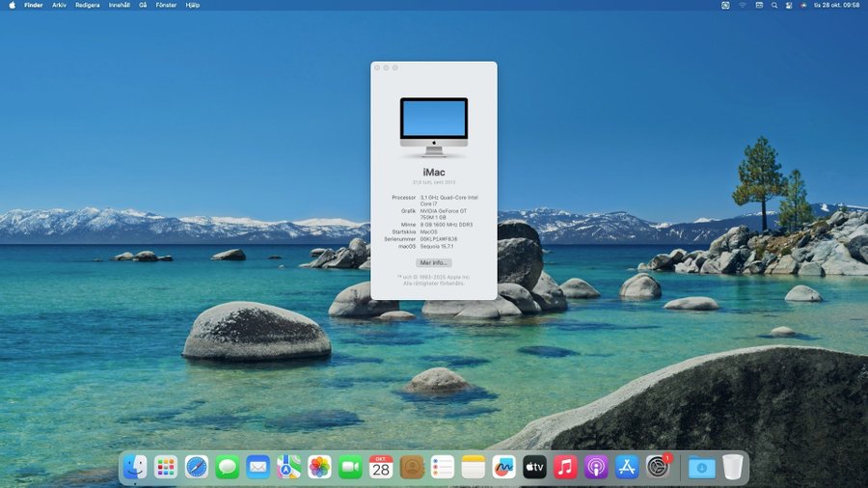868x488 pixels.
Task: Open the Calendar app showing 28
Action: 381,467
